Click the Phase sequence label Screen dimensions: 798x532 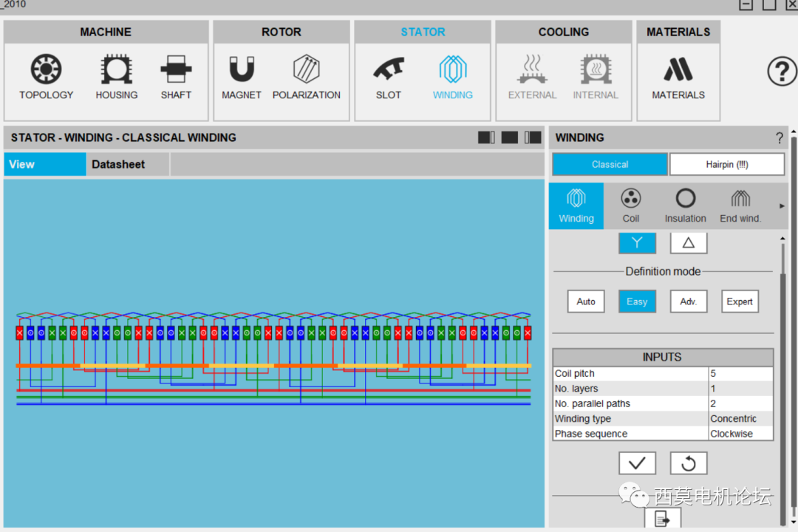591,434
